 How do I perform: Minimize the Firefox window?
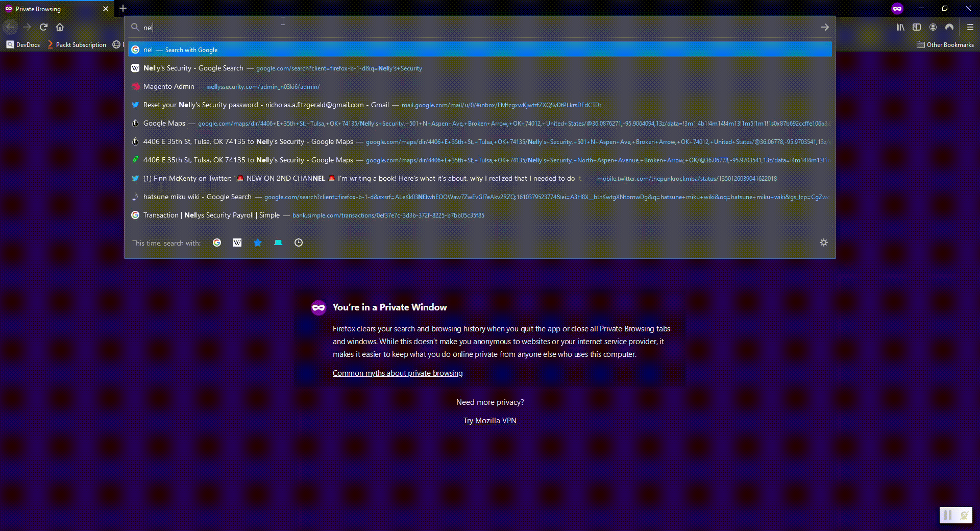click(921, 8)
